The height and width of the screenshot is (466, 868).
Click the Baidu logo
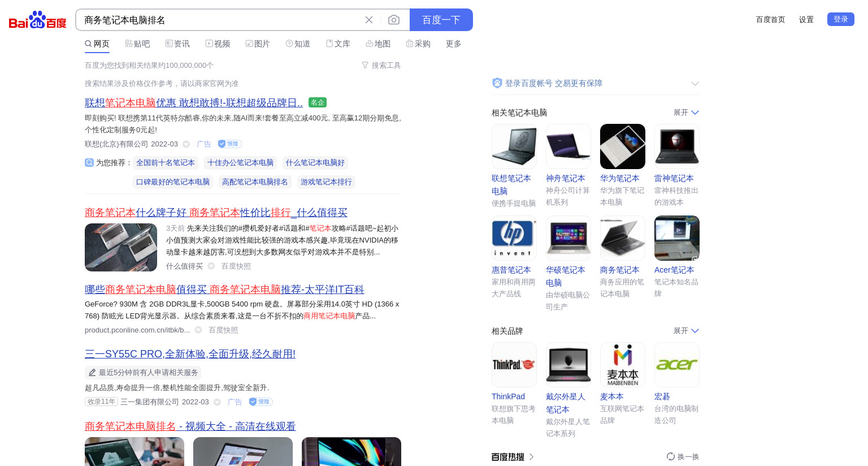tap(37, 20)
